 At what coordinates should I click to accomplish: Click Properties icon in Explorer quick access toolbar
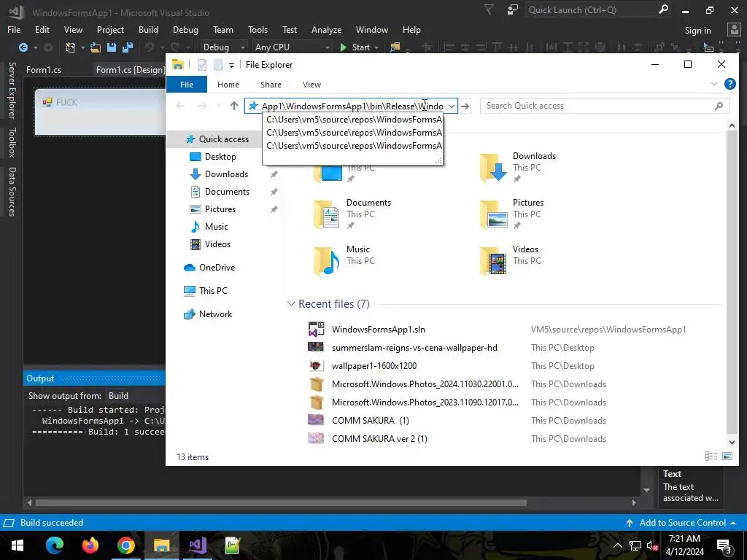pos(202,65)
